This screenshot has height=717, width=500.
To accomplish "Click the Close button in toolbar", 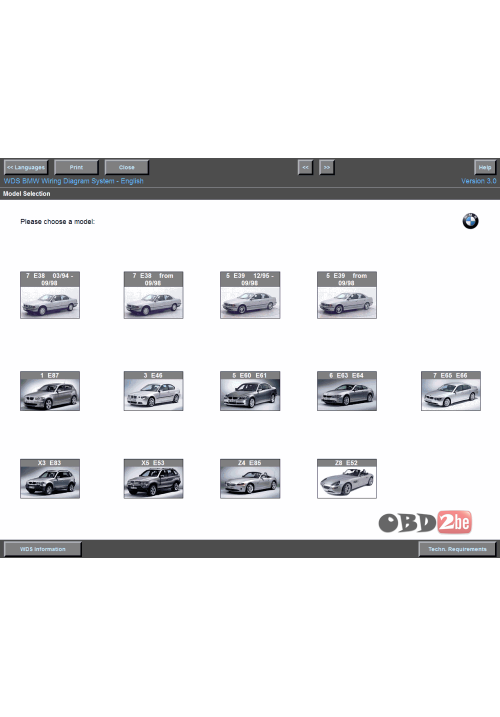I will point(127,167).
